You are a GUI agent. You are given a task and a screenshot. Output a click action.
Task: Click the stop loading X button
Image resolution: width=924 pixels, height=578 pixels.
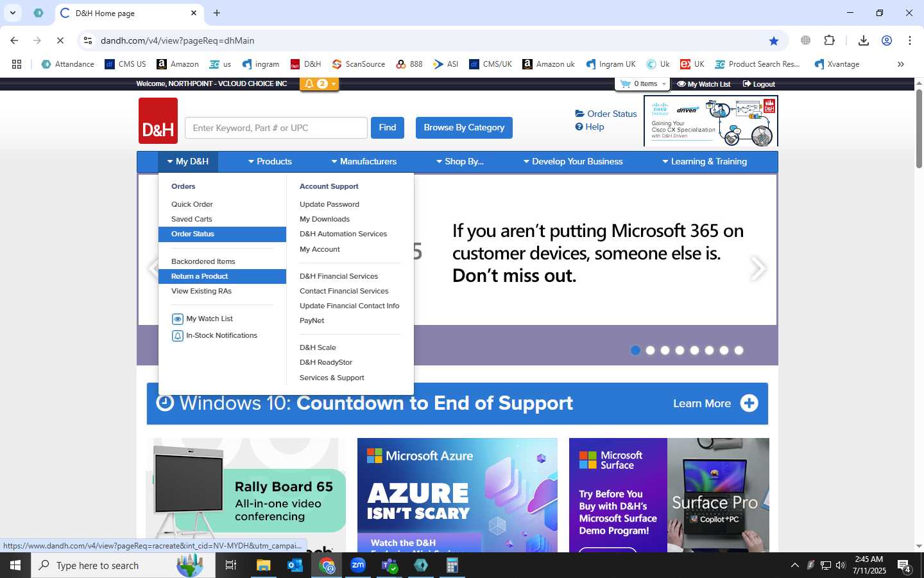pos(60,40)
